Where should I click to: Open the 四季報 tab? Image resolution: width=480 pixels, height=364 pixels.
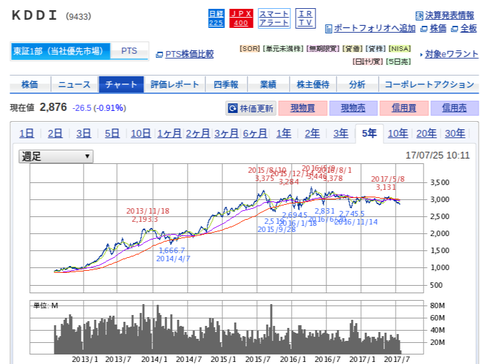pos(226,84)
